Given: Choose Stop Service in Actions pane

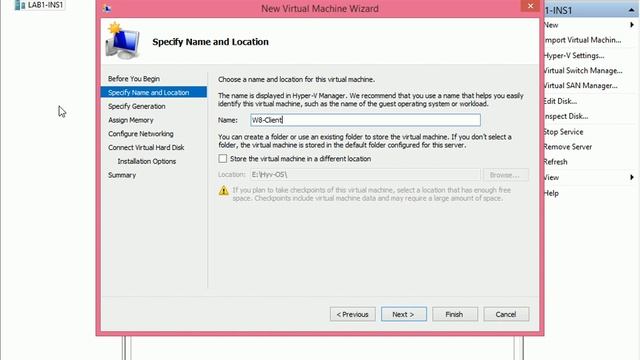Looking at the screenshot, I should (564, 132).
